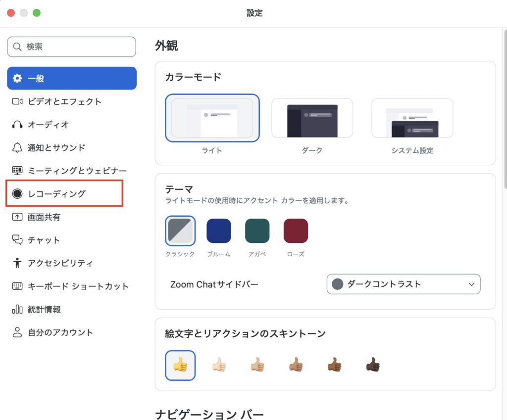
Task: Open 自分のアカウント settings section
Action: point(60,332)
